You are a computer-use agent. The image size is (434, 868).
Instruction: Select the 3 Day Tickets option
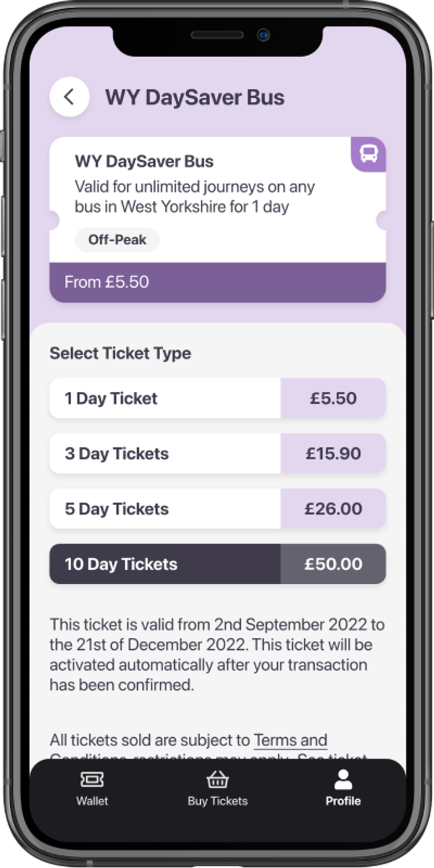165,454
